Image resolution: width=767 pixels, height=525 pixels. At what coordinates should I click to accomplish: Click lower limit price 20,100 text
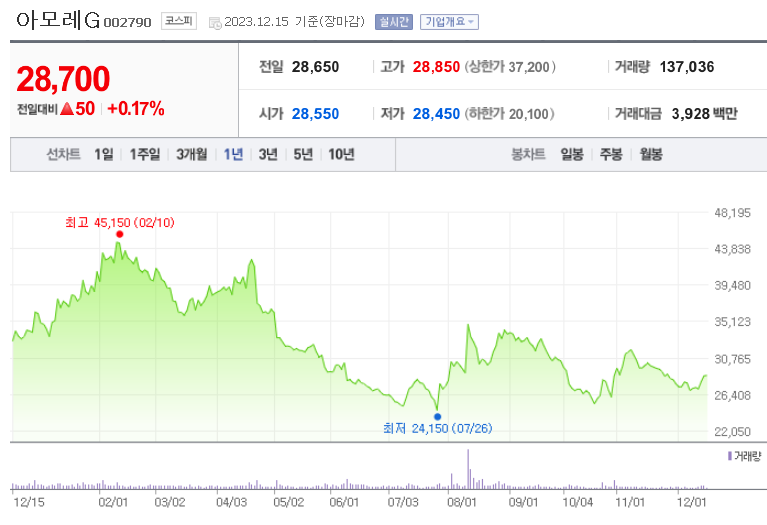click(509, 114)
